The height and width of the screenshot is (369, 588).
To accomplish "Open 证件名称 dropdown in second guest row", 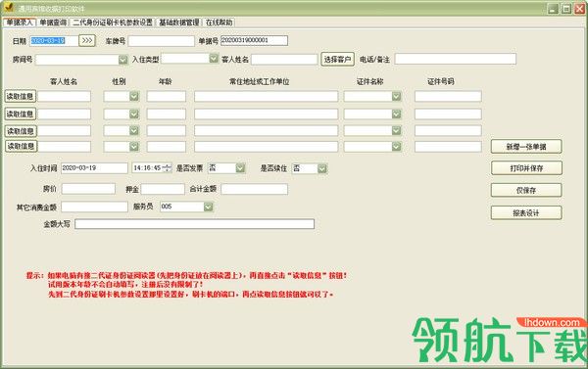I will 396,114.
